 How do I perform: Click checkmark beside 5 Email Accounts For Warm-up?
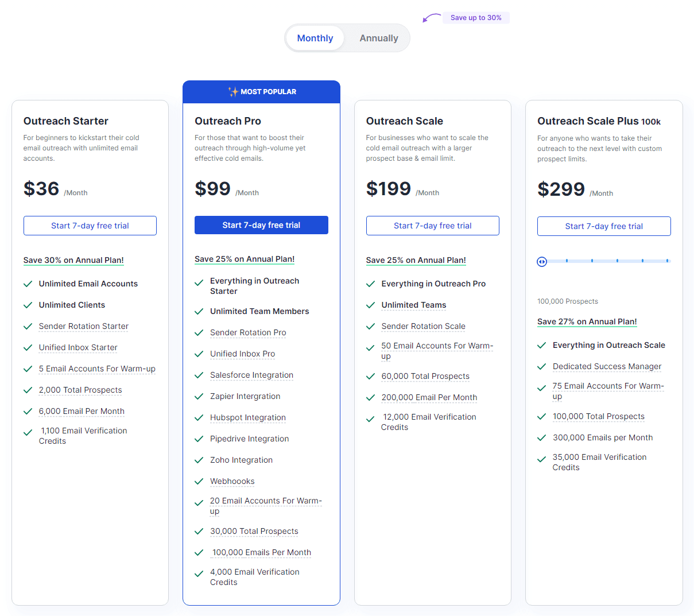pyautogui.click(x=27, y=369)
